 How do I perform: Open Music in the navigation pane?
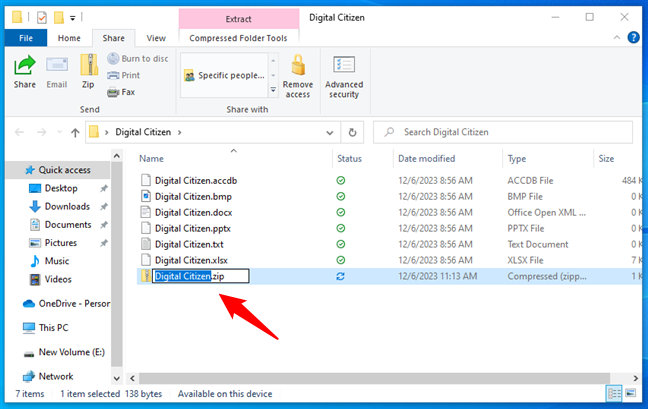pos(57,261)
